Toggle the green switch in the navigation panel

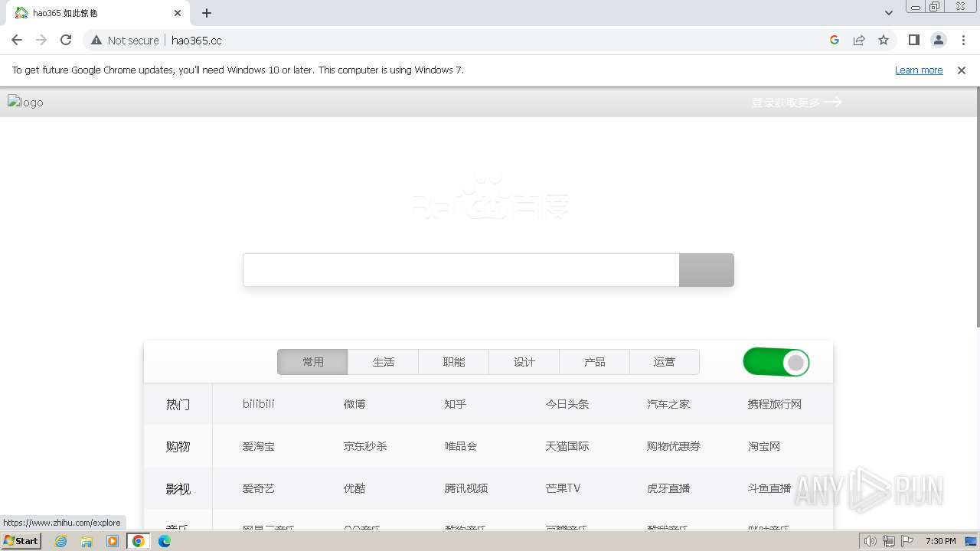[x=776, y=362]
